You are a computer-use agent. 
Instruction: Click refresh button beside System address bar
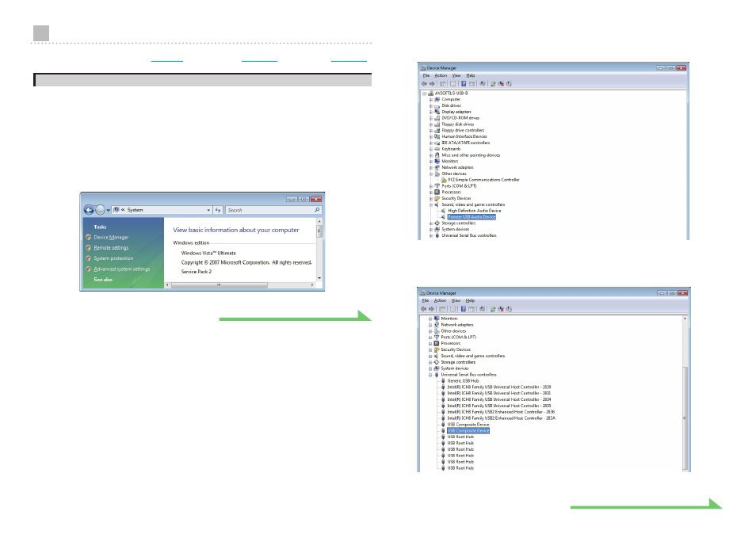point(218,210)
